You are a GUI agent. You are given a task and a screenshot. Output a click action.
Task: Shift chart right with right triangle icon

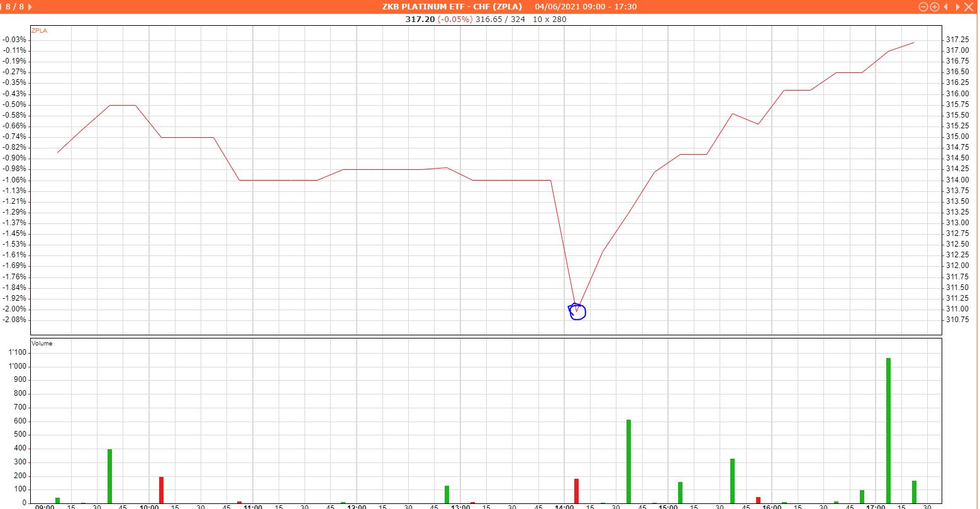click(x=957, y=7)
